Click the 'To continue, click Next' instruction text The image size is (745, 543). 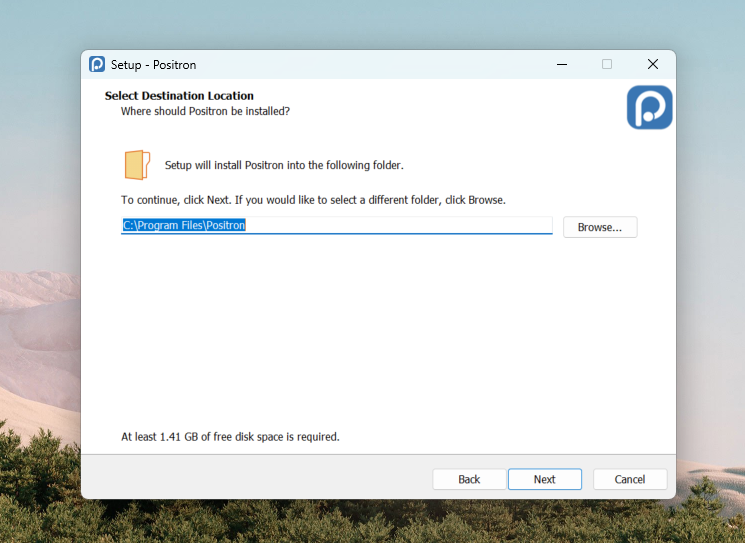tap(313, 200)
